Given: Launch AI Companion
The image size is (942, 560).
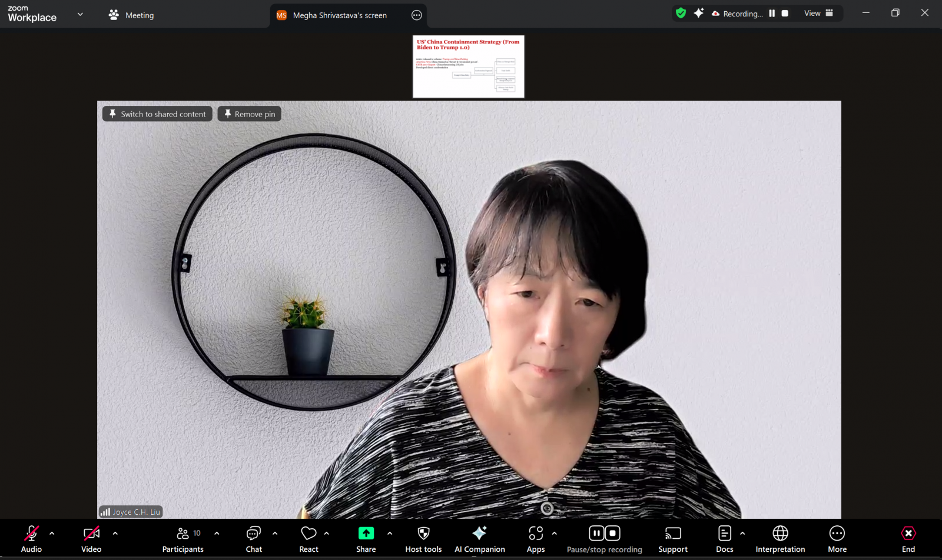Looking at the screenshot, I should coord(479,539).
